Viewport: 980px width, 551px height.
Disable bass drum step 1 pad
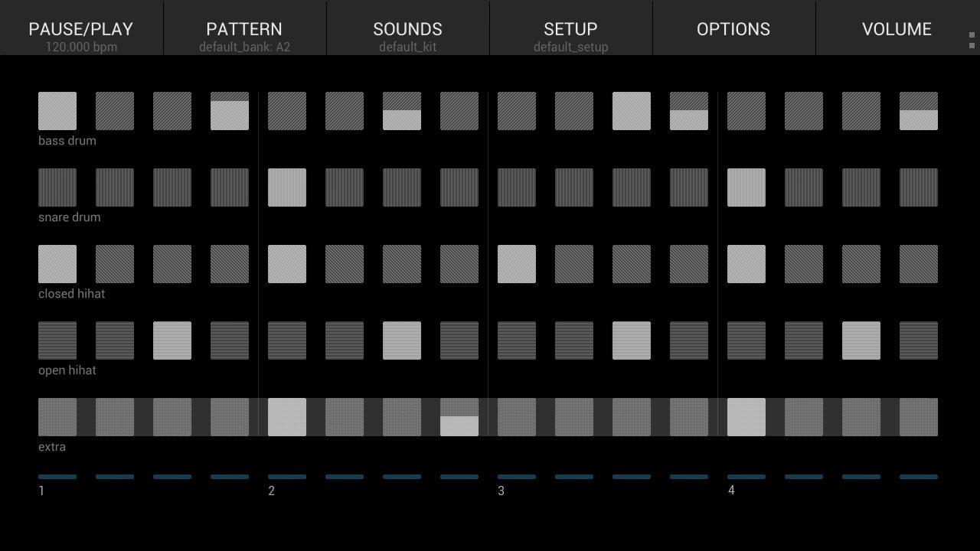[x=57, y=111]
